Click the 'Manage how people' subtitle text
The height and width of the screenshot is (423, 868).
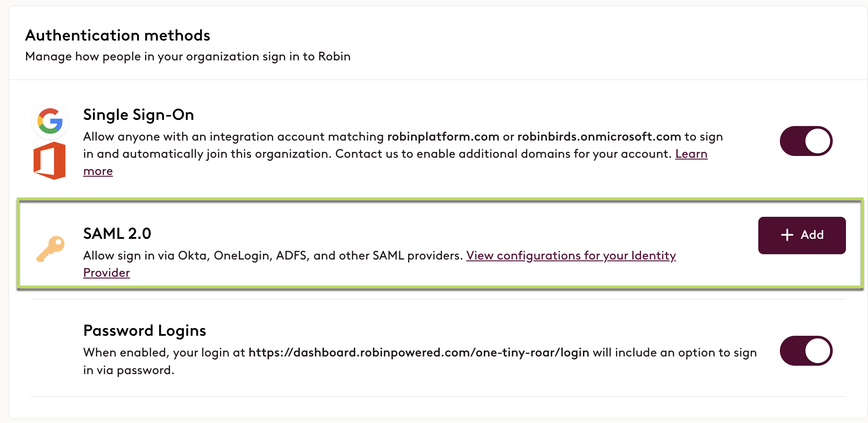click(188, 56)
